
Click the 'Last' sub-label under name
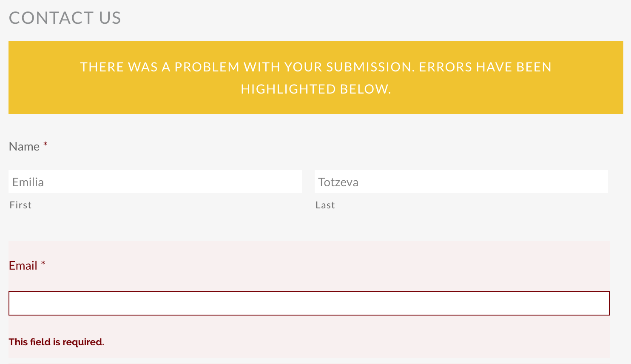[x=325, y=205]
